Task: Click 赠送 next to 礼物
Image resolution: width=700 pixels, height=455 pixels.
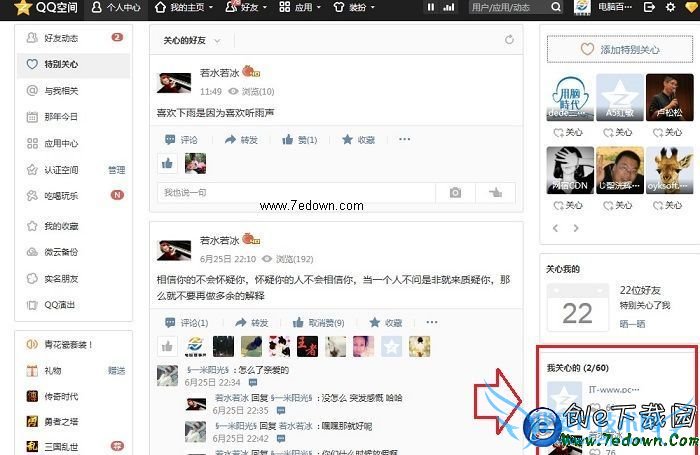Action: click(x=117, y=371)
